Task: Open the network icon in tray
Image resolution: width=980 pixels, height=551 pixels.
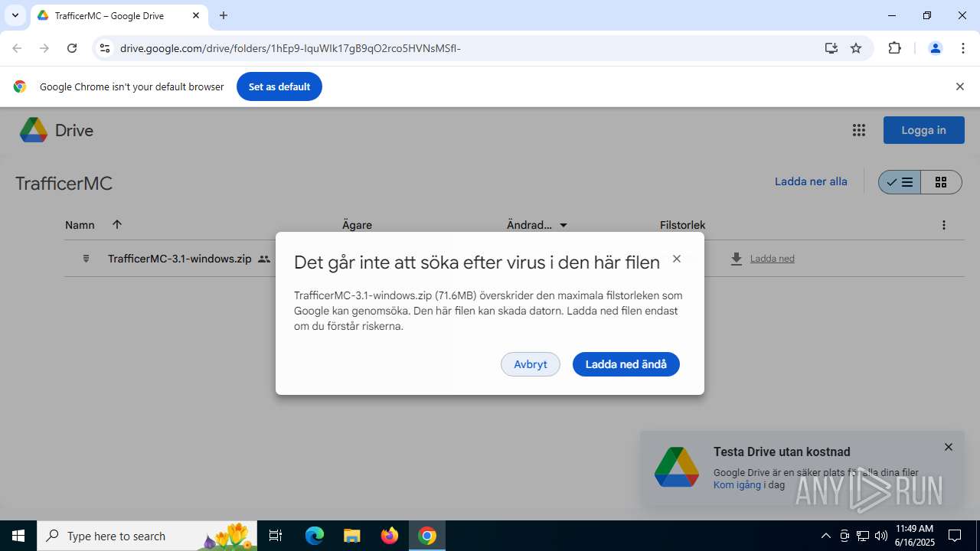Action: coord(863,536)
